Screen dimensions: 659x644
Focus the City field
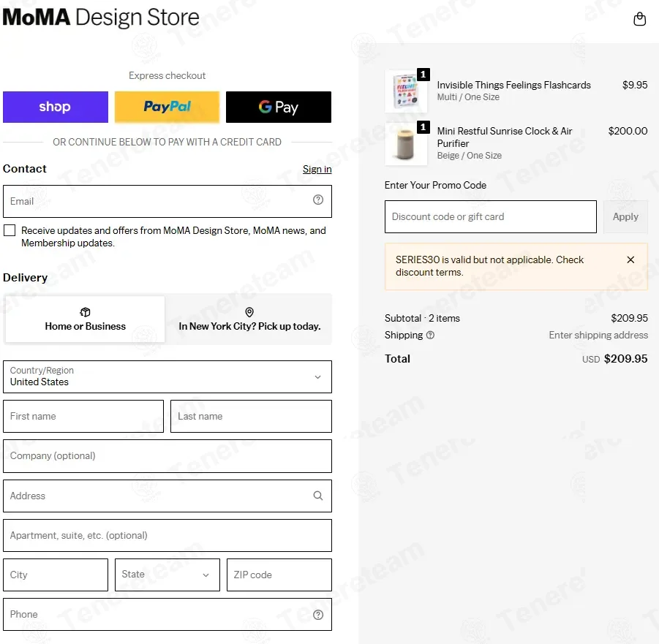click(x=56, y=575)
